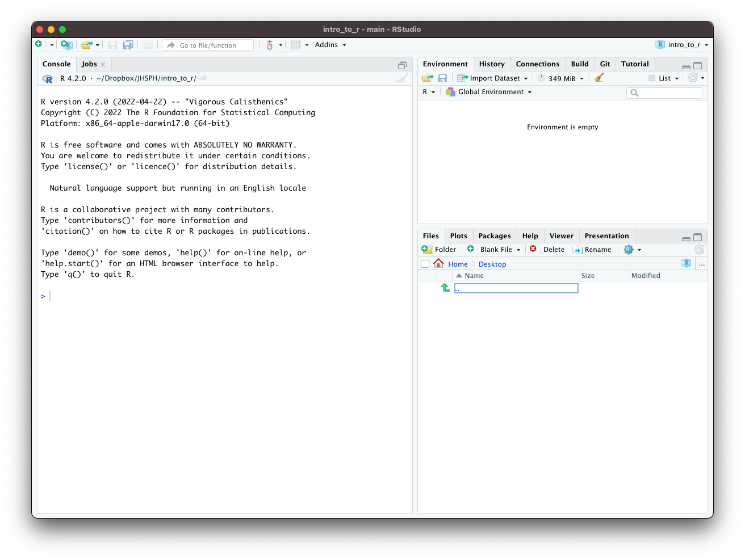Clear console with the broom icon

point(402,78)
